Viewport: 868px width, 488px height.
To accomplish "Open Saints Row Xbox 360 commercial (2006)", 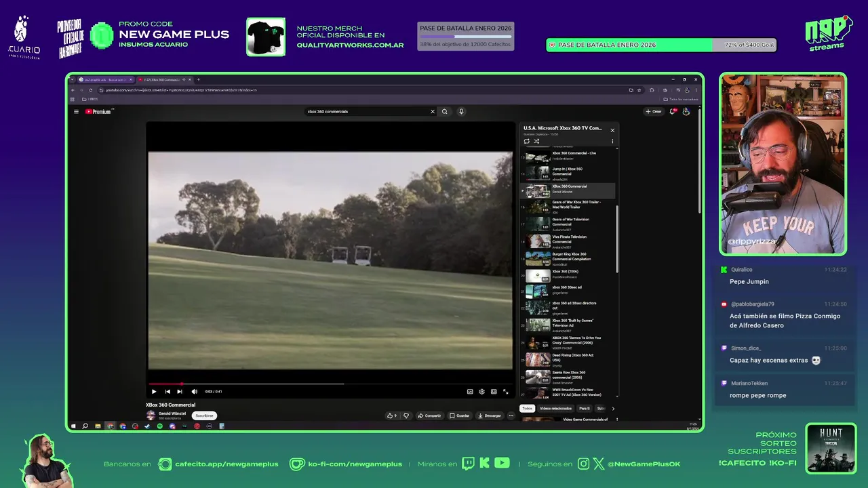I will [568, 376].
